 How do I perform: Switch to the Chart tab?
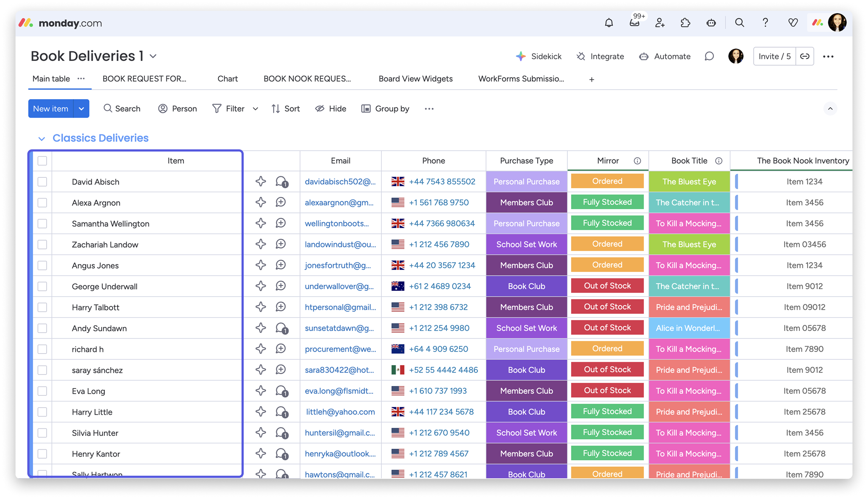[228, 79]
